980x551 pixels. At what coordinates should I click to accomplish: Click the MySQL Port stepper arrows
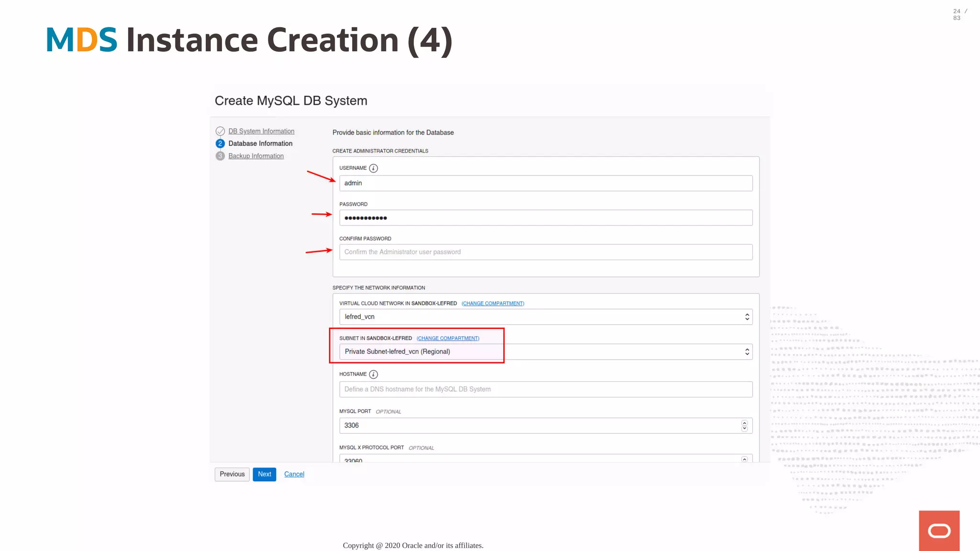744,425
